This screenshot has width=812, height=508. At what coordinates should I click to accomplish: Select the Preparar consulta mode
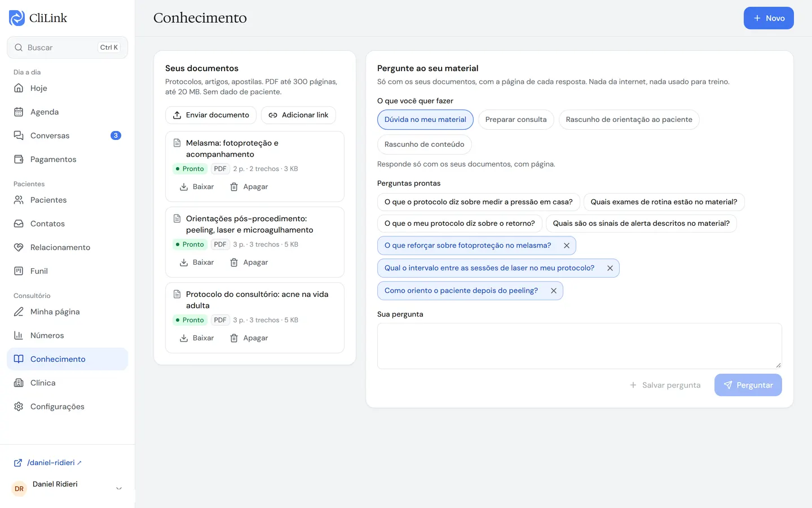click(x=516, y=120)
